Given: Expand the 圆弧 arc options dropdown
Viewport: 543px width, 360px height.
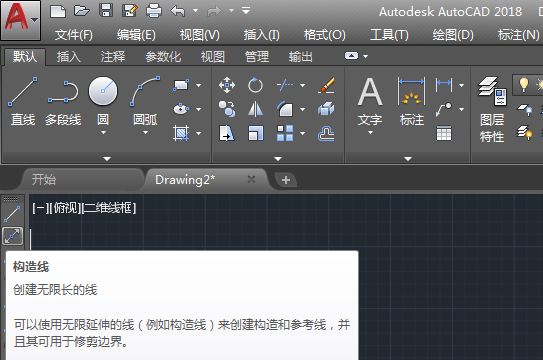Looking at the screenshot, I should (x=145, y=133).
